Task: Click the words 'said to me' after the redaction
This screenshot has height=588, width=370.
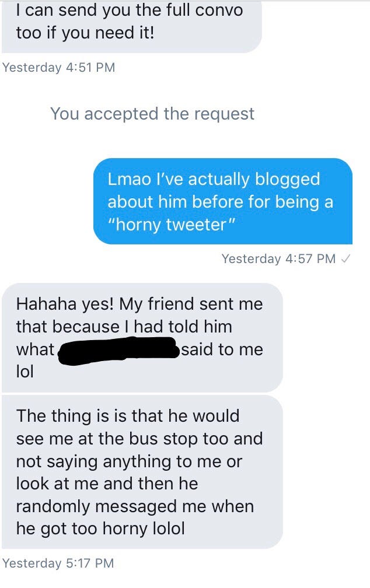Action: pos(222,349)
